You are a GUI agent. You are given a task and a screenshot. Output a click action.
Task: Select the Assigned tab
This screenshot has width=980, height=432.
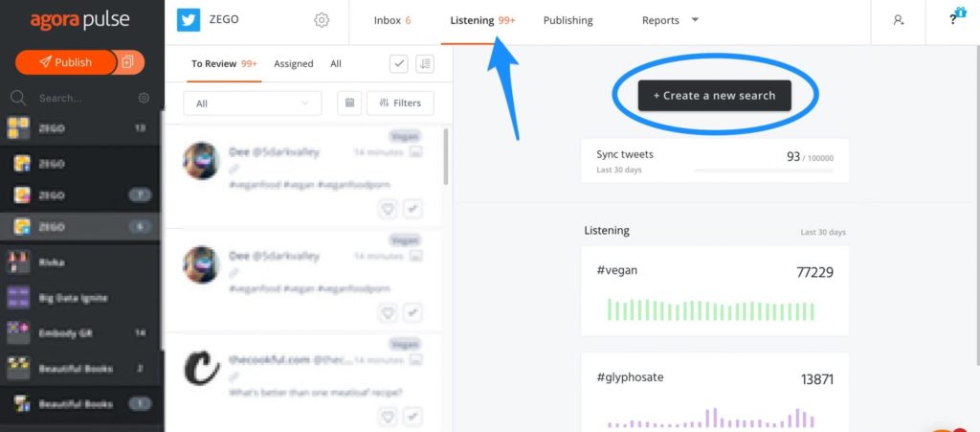[294, 64]
